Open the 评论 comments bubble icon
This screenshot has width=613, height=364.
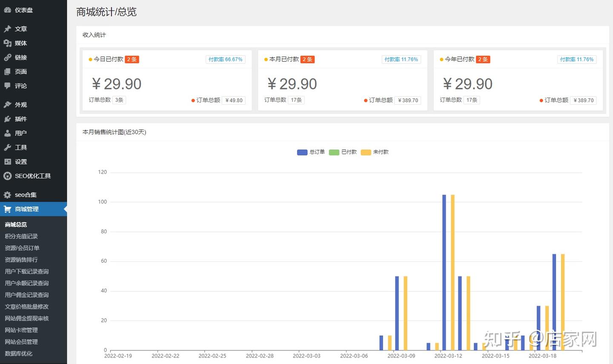tap(8, 86)
